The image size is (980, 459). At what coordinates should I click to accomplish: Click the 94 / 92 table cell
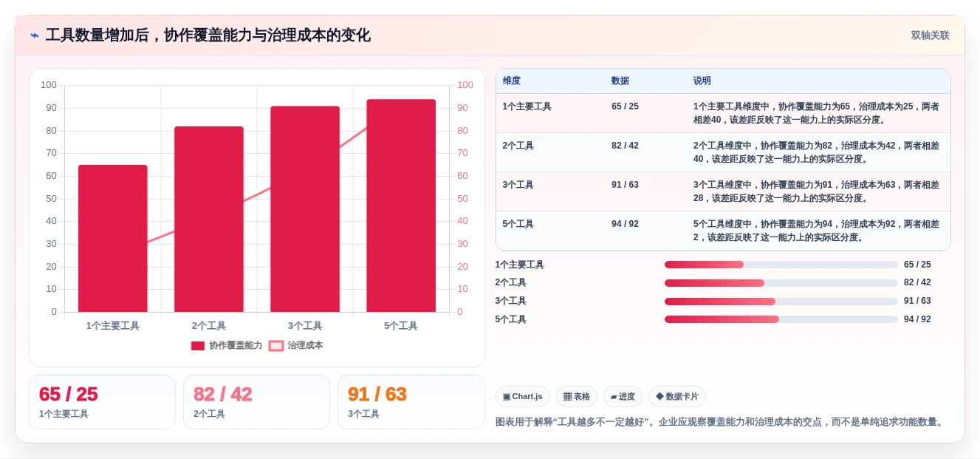[x=625, y=224]
